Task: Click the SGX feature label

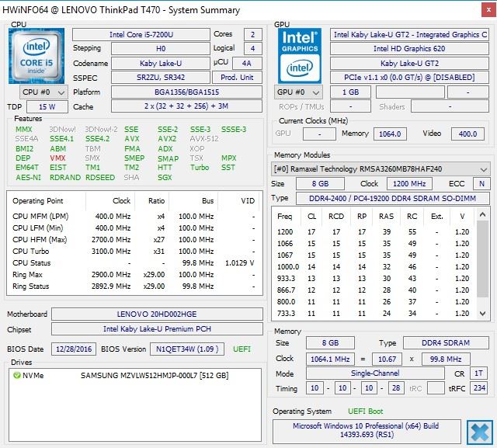Action: point(165,178)
